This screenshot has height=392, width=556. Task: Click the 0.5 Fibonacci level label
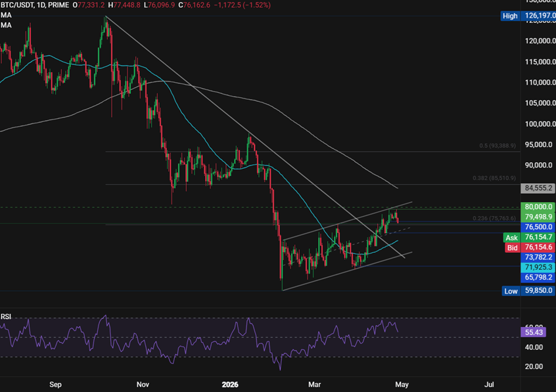[x=497, y=146]
